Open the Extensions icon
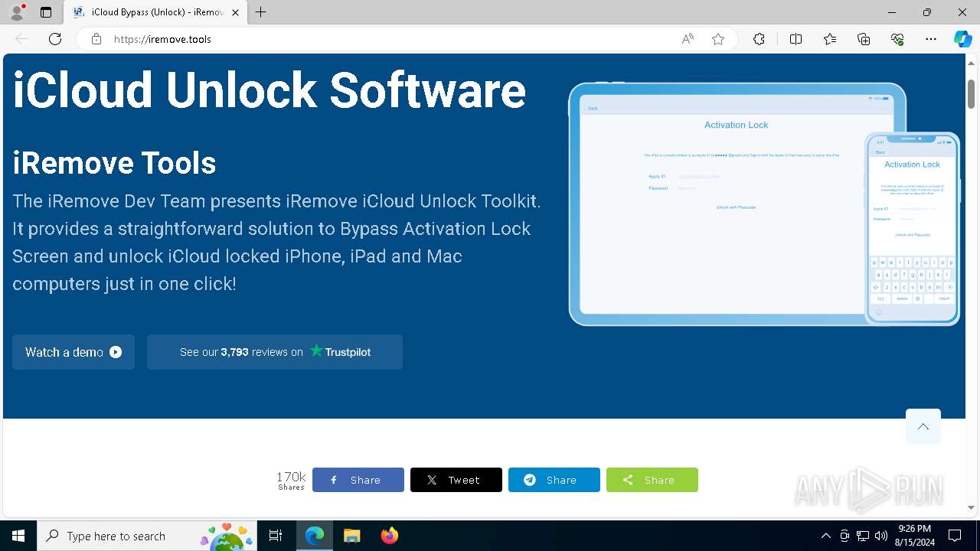Screen dimensions: 980x551 [x=759, y=39]
